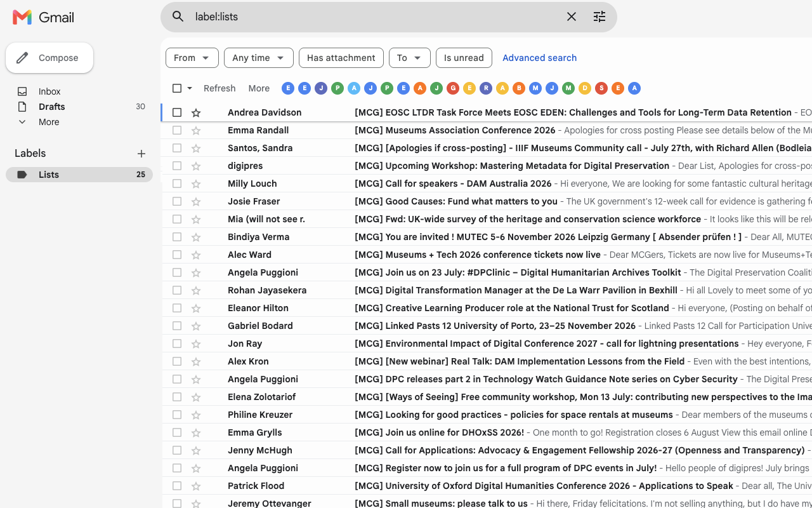This screenshot has width=812, height=508.
Task: Click the red G avatar circle
Action: (x=453, y=88)
